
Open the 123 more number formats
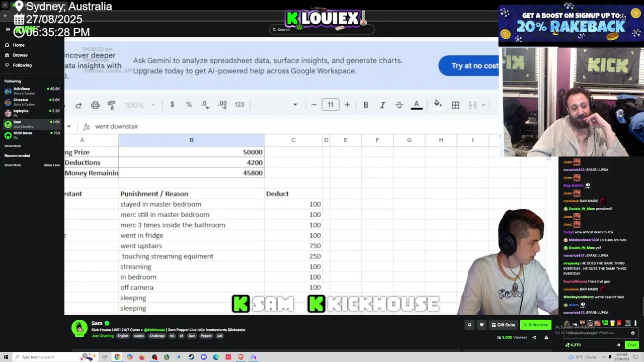pos(239,105)
